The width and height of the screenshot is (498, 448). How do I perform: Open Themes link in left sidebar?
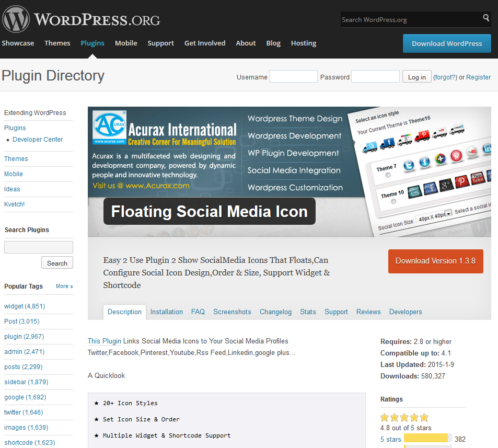click(x=16, y=159)
